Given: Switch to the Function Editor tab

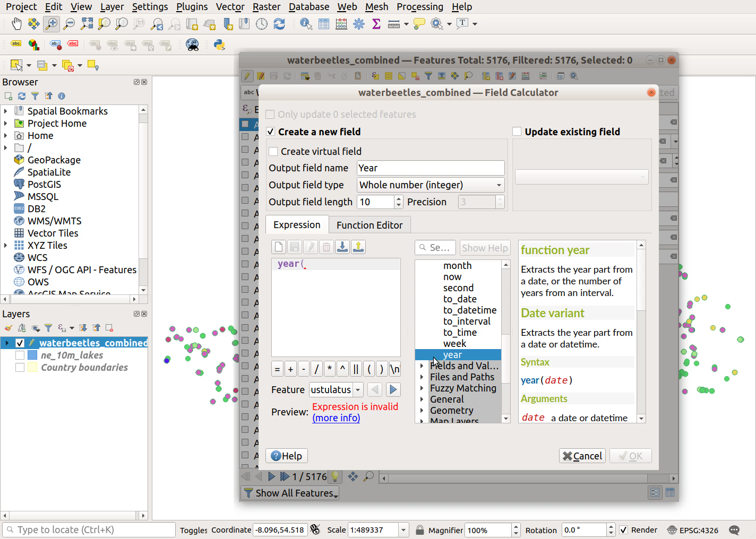Looking at the screenshot, I should tap(370, 225).
